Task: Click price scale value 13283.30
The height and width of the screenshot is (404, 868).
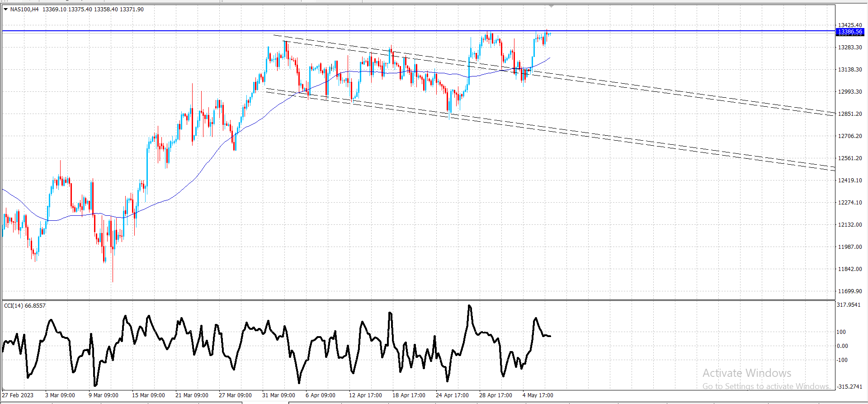Action: (850, 48)
